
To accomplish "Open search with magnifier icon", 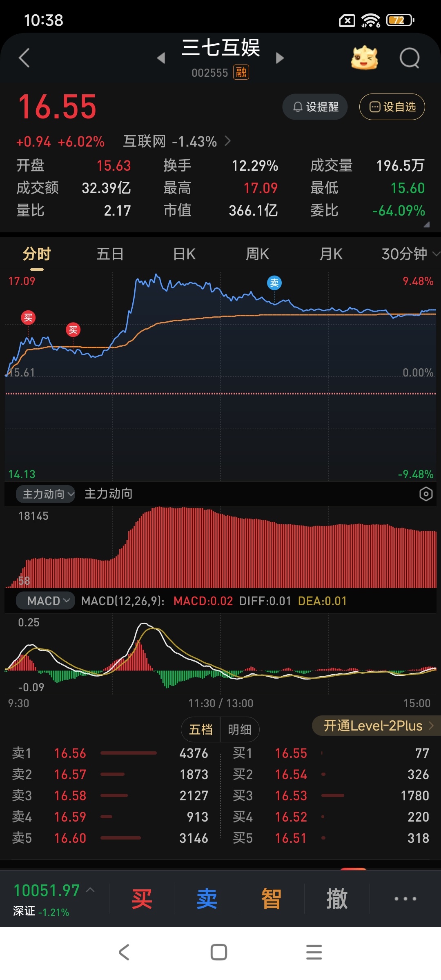I will (x=410, y=58).
